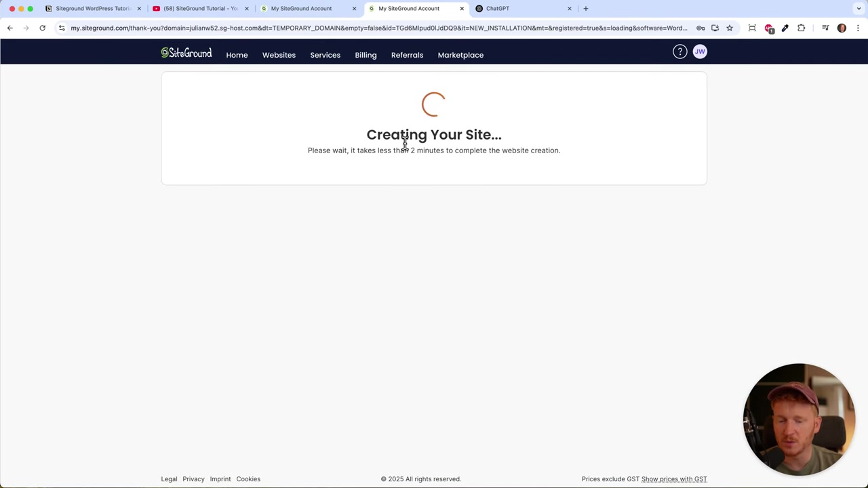Image resolution: width=868 pixels, height=488 pixels.
Task: Click the webcam overlay thumbnail
Action: [799, 419]
